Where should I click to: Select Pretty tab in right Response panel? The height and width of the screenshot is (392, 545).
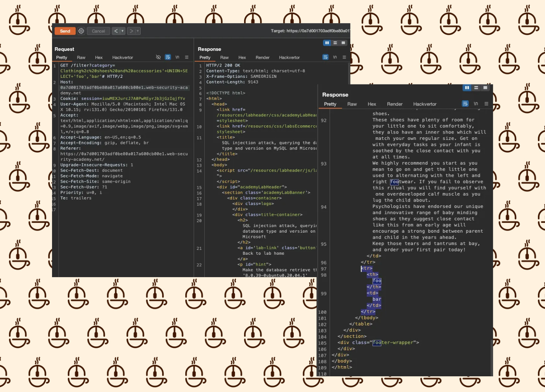click(x=330, y=104)
